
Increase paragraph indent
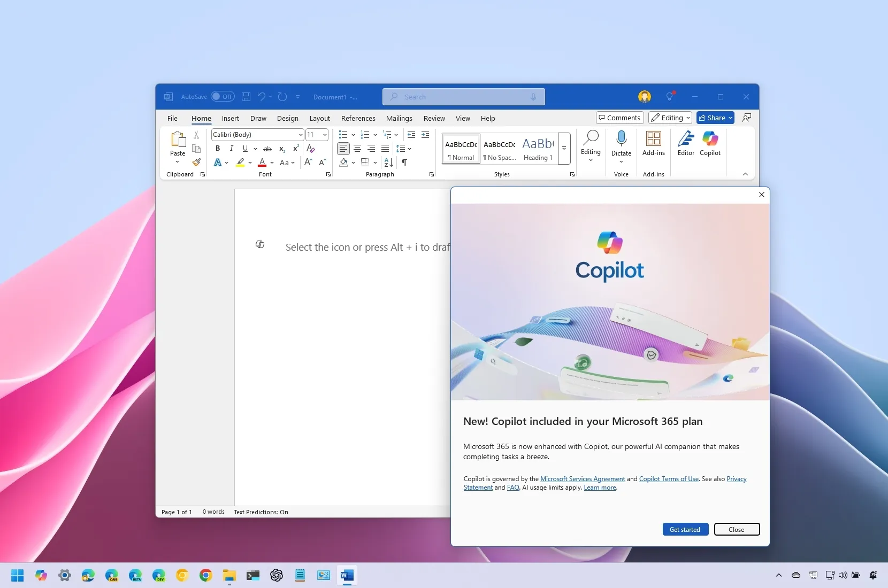425,135
